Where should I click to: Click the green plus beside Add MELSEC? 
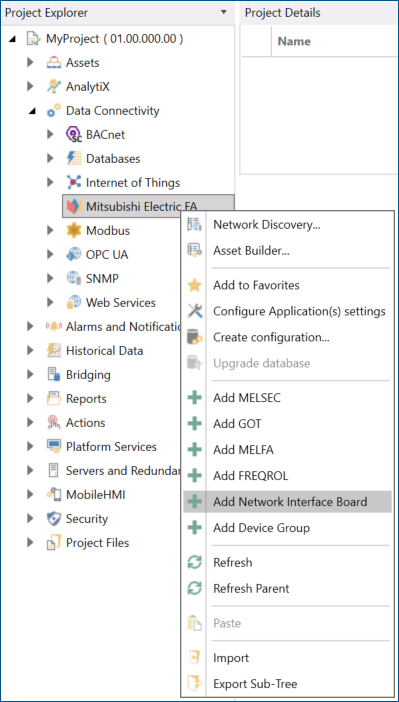(x=194, y=398)
